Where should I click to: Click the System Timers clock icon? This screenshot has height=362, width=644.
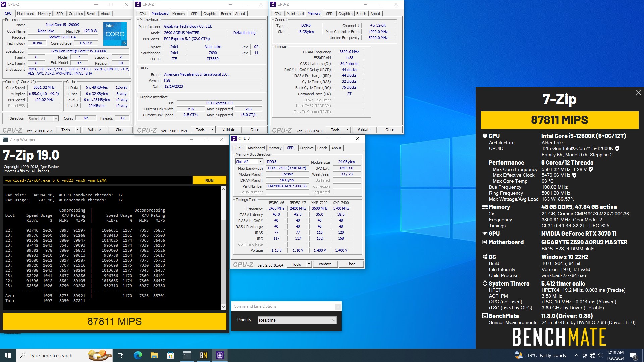[485, 284]
